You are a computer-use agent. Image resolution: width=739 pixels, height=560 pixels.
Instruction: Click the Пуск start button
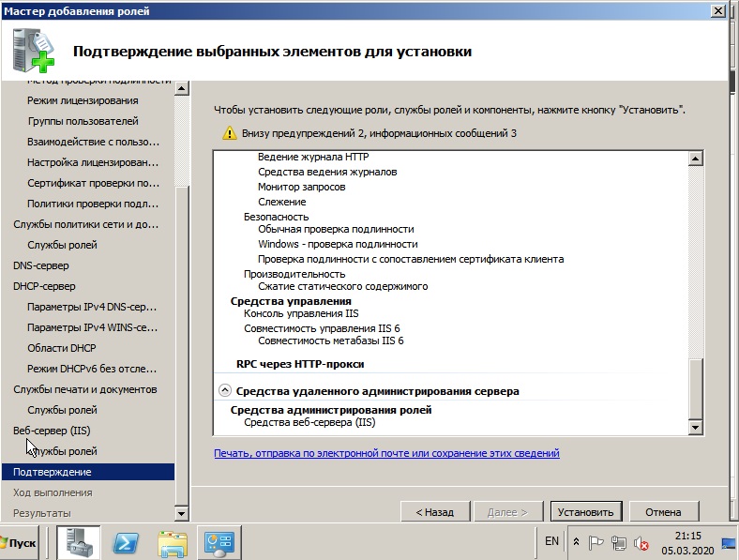tap(19, 543)
